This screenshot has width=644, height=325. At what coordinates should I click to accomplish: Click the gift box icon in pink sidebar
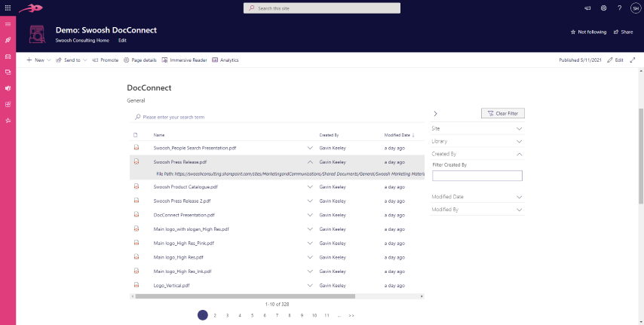8,104
